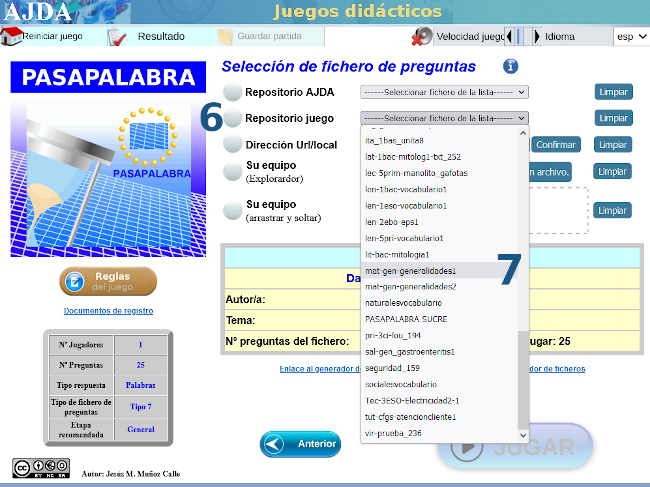Image resolution: width=650 pixels, height=487 pixels.
Task: Collapse the Repositorio juego file dropdown
Action: [x=444, y=118]
